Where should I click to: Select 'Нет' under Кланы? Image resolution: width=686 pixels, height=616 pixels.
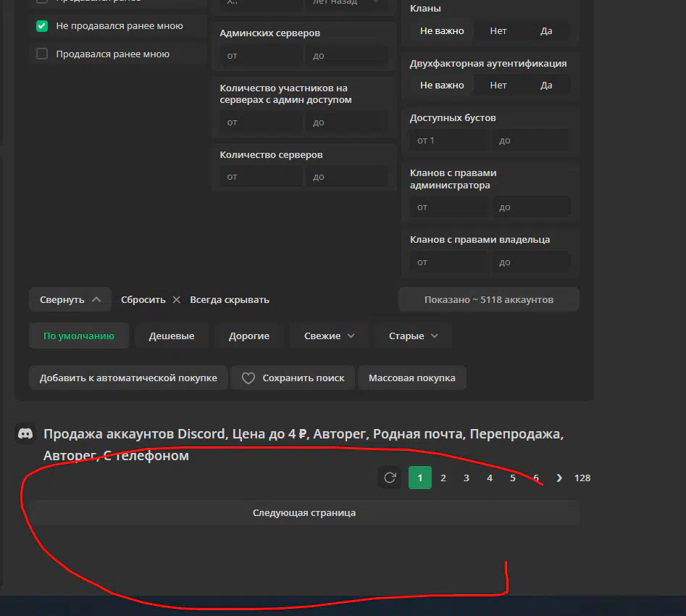coord(498,31)
